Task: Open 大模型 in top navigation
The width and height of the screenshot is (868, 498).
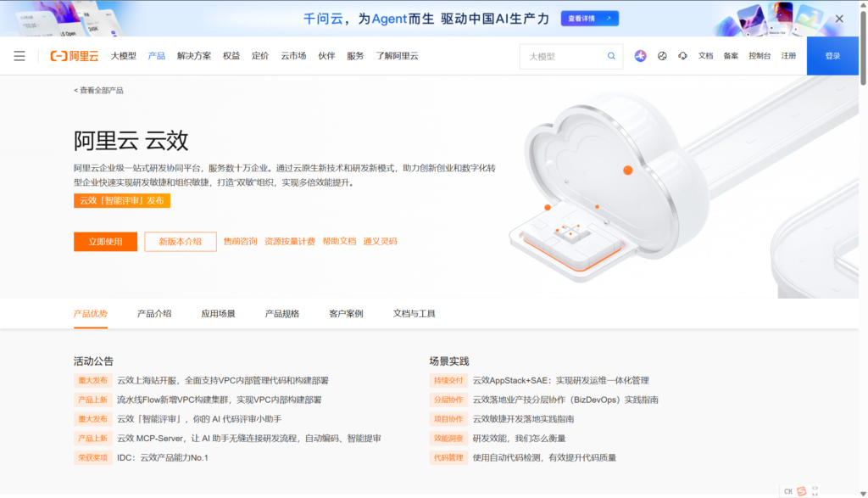Action: pyautogui.click(x=124, y=56)
